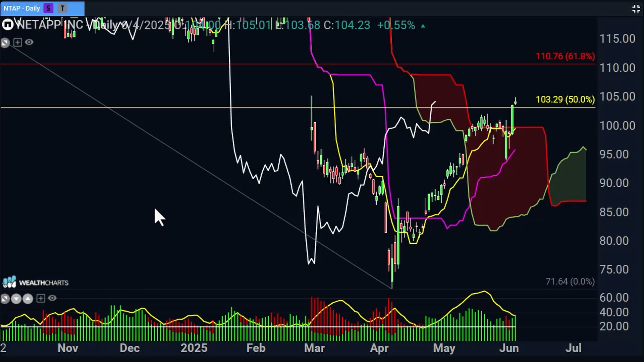This screenshot has height=362, width=644.
Task: Toggle lower indicator pane visibility eye icon
Action: [x=52, y=298]
